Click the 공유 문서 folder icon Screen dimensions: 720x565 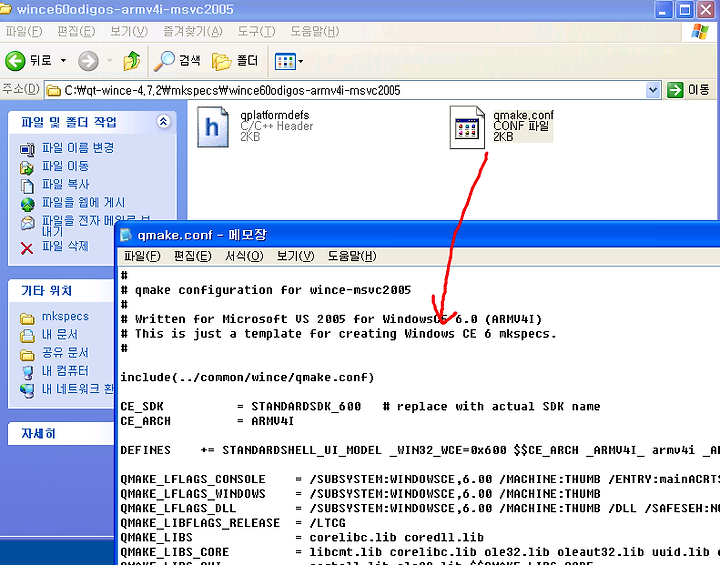27,355
